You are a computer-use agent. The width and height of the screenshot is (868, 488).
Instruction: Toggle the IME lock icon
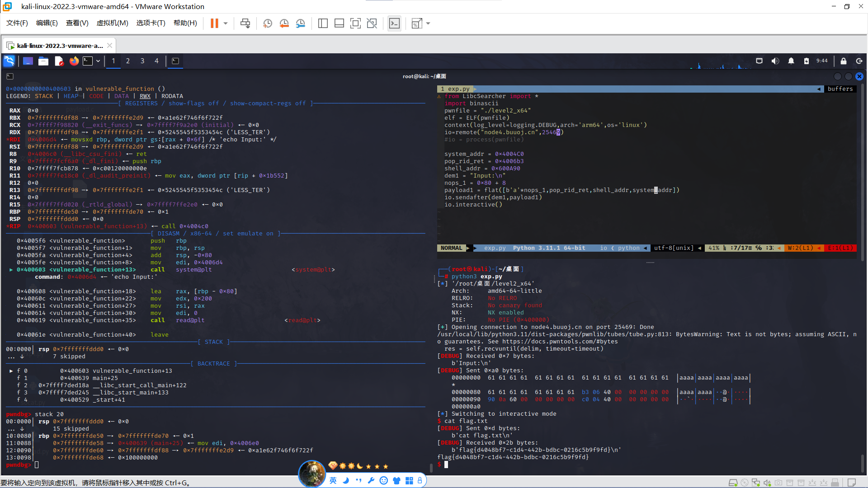pyautogui.click(x=420, y=480)
